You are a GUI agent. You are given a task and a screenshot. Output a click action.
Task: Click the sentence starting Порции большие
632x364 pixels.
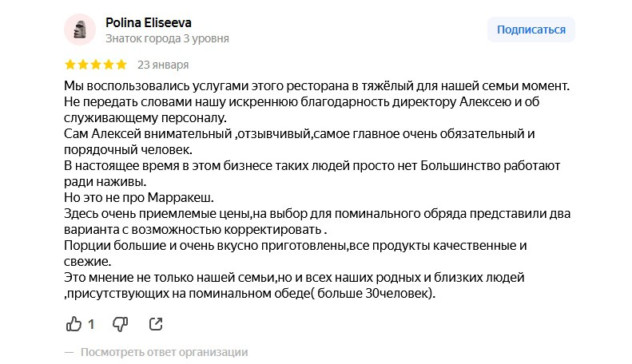click(x=296, y=253)
